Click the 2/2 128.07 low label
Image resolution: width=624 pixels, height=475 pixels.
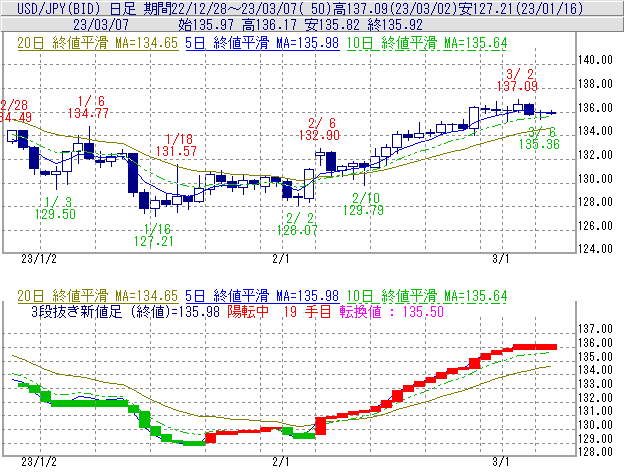pyautogui.click(x=297, y=224)
